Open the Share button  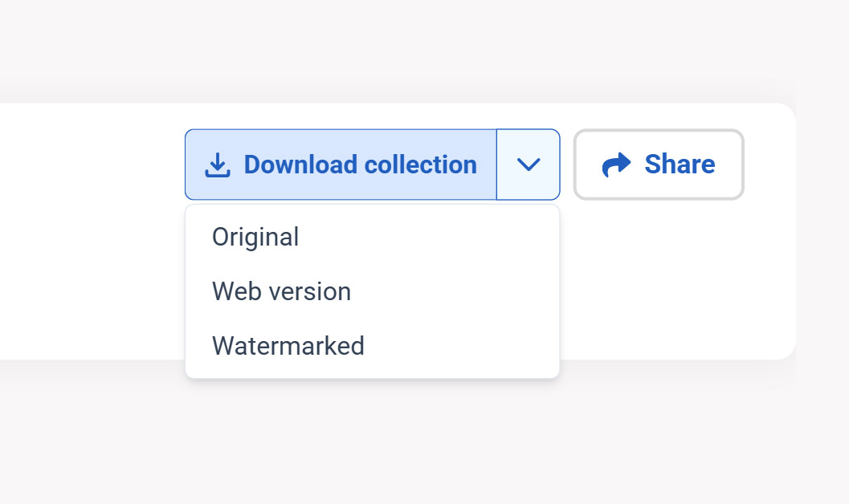click(x=659, y=165)
